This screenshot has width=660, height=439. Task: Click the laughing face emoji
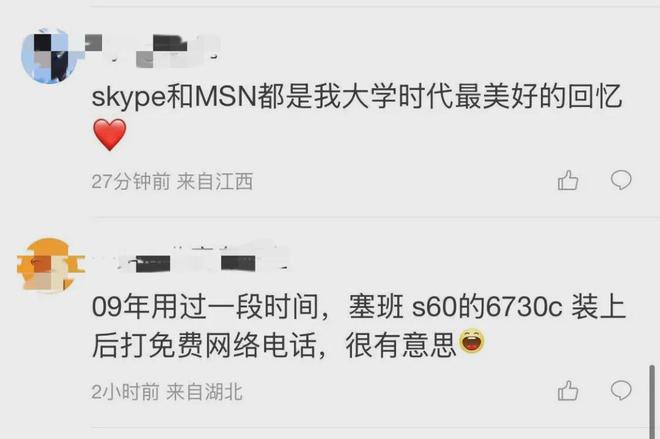click(x=471, y=341)
